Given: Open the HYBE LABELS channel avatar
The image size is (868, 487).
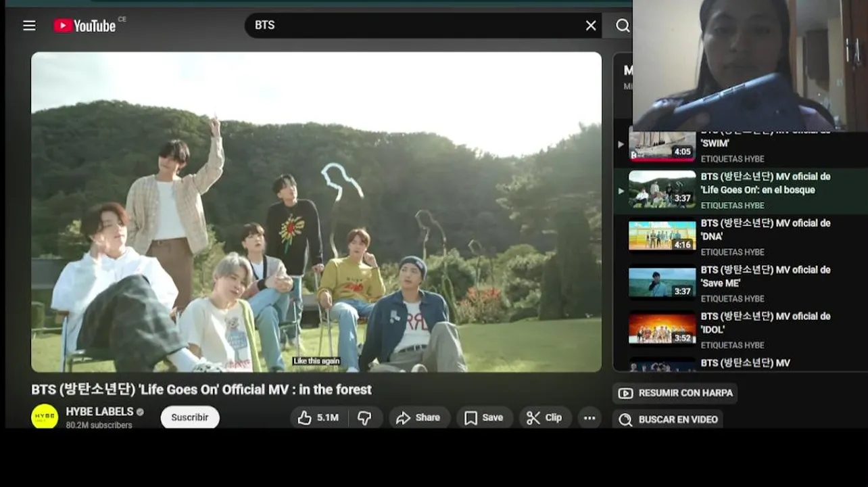Looking at the screenshot, I should 45,417.
